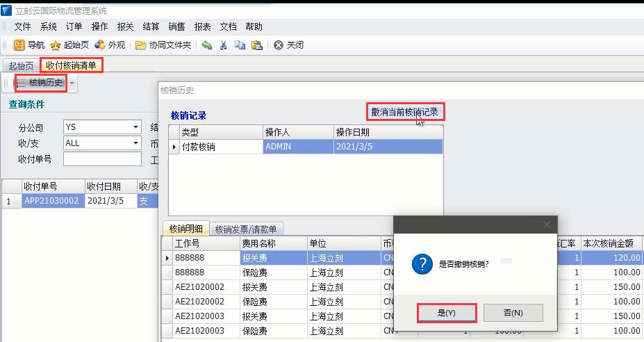Open the 协同文件夹 folder icon
644x342 pixels.
point(141,45)
